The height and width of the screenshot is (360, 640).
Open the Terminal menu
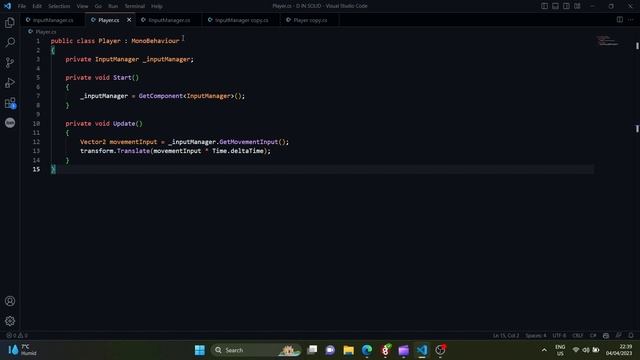tap(135, 6)
